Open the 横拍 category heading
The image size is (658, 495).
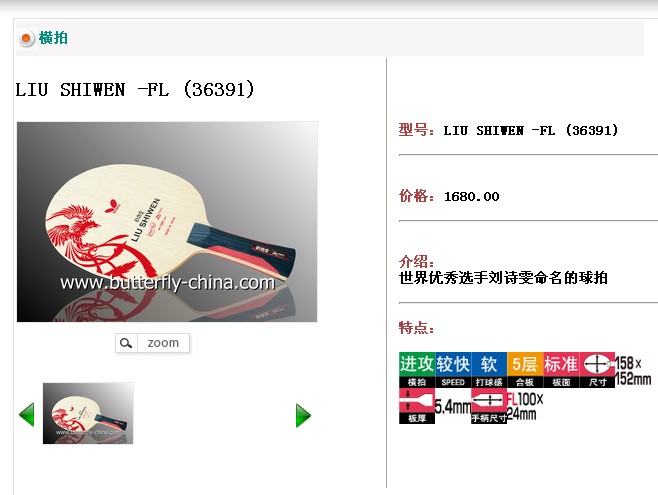click(53, 38)
